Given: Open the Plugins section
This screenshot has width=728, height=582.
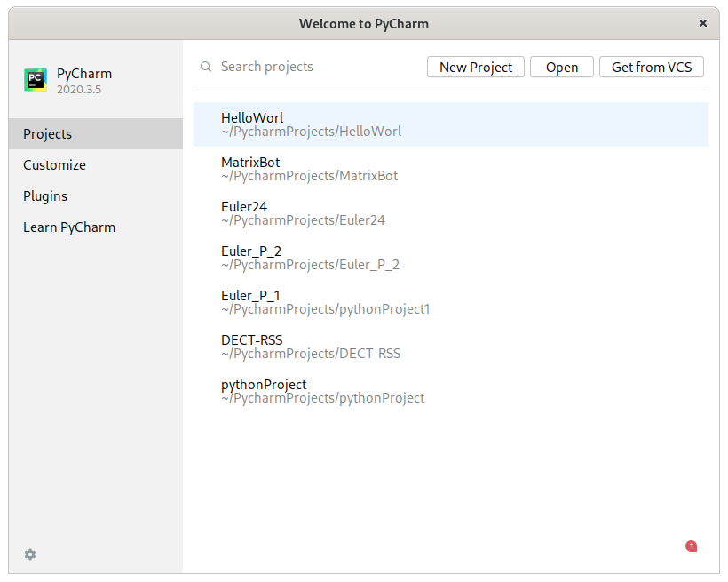Looking at the screenshot, I should coord(45,195).
